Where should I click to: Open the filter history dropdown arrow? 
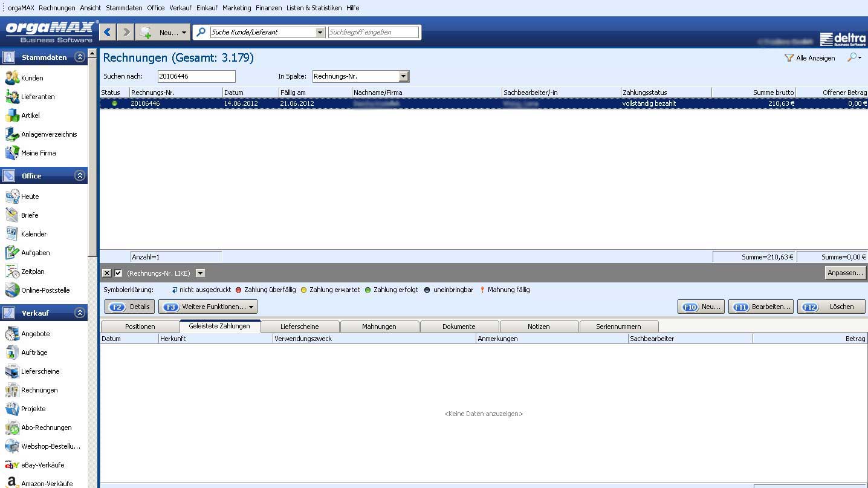(201, 273)
